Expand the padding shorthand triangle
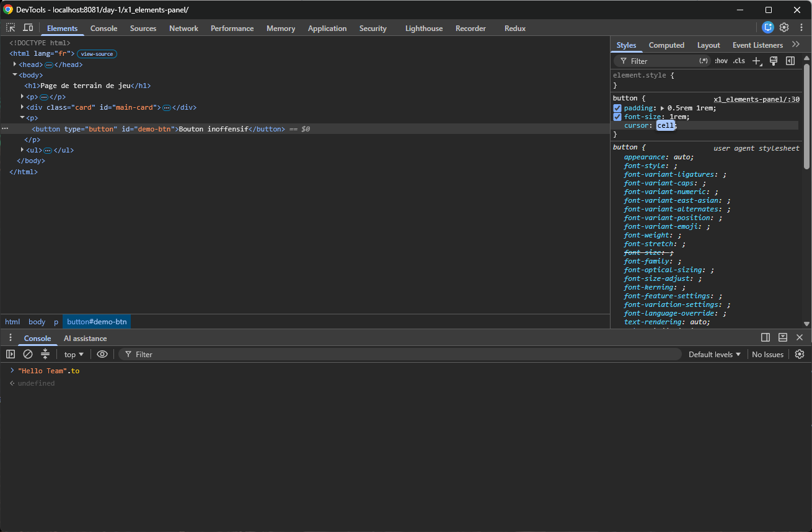This screenshot has width=812, height=532. [x=663, y=108]
